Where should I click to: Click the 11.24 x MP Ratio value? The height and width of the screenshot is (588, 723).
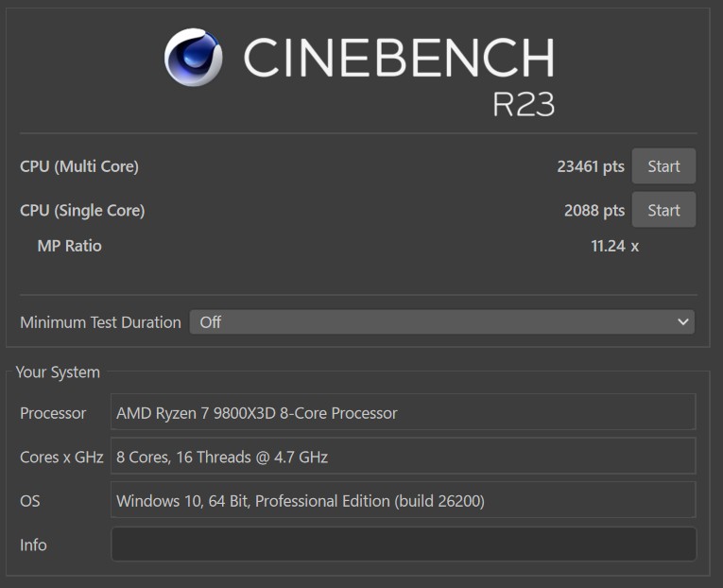(614, 246)
